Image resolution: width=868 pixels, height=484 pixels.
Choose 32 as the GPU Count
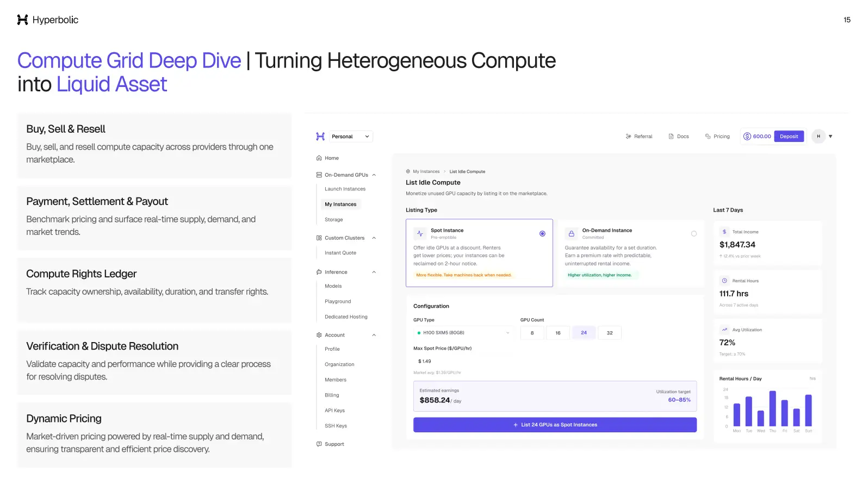point(610,333)
